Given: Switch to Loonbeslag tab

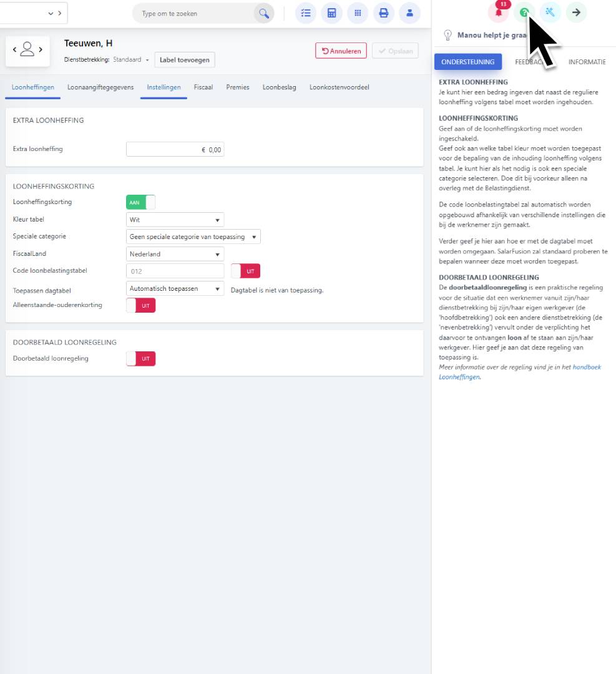Looking at the screenshot, I should [280, 87].
